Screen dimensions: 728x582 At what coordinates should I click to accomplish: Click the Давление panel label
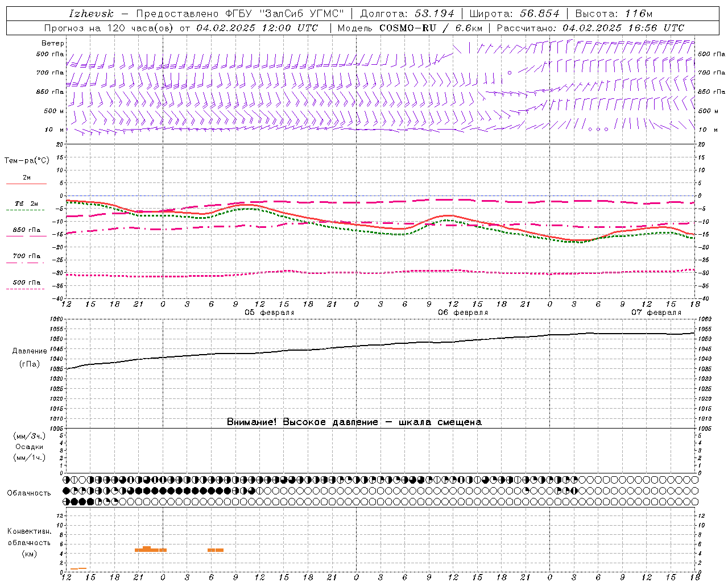pos(30,351)
